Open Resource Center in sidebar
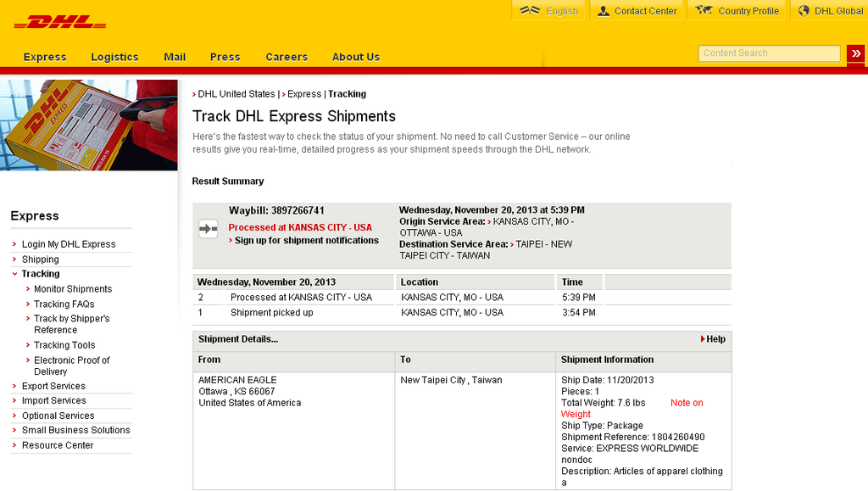The image size is (868, 491). 58,445
